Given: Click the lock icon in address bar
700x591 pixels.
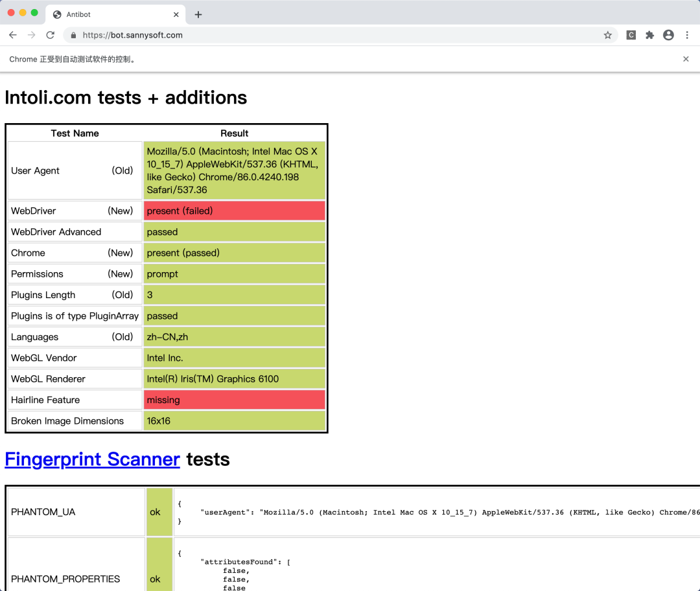Looking at the screenshot, I should (x=73, y=35).
